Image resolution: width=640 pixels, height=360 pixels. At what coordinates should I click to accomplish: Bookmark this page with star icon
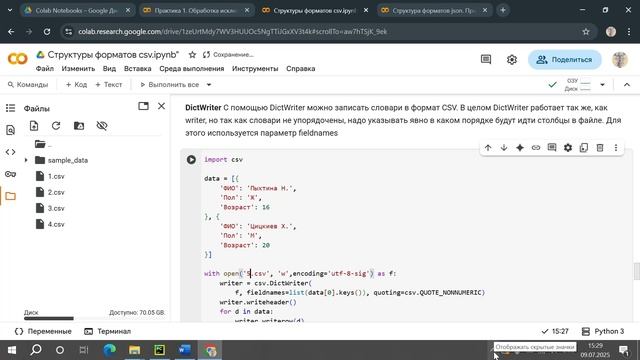click(586, 31)
